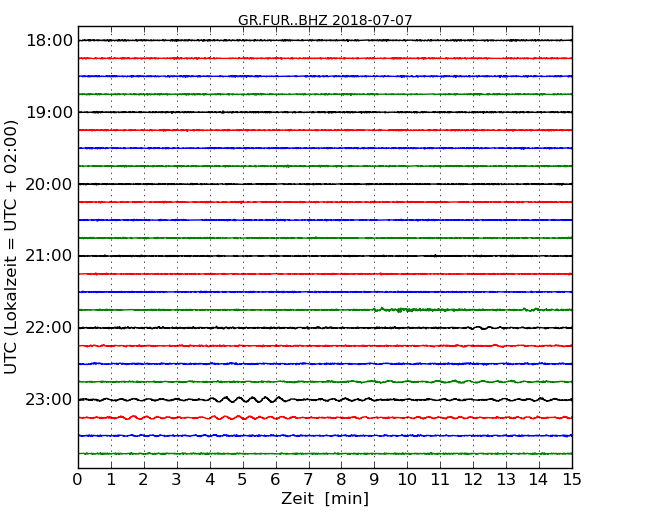The image size is (650, 520).
Task: Click the x-axis tick label 12
Action: click(x=473, y=480)
